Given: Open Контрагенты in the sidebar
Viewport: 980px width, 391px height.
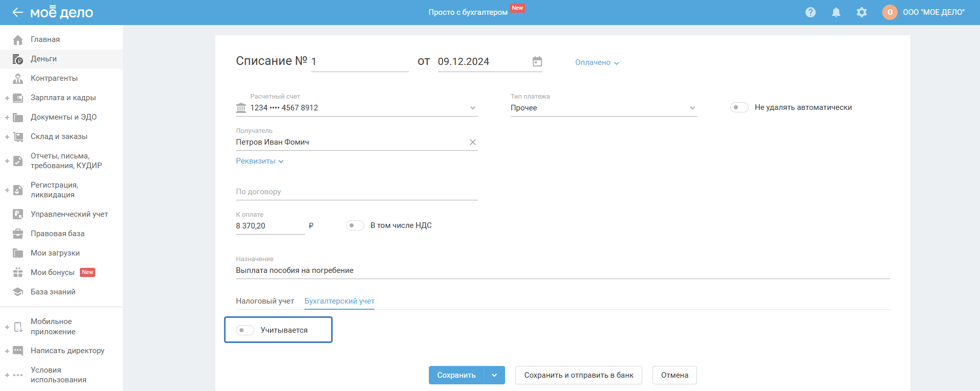Looking at the screenshot, I should coord(54,78).
